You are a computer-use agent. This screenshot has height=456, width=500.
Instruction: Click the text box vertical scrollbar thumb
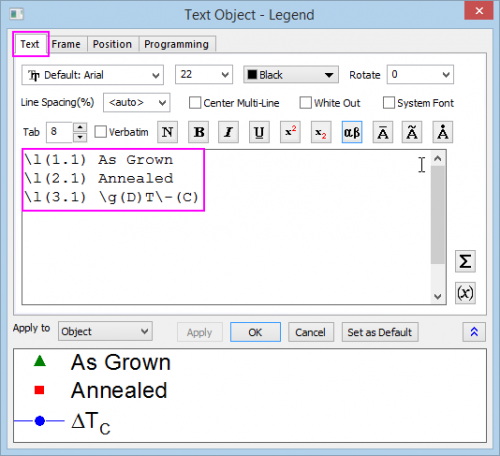coord(438,215)
